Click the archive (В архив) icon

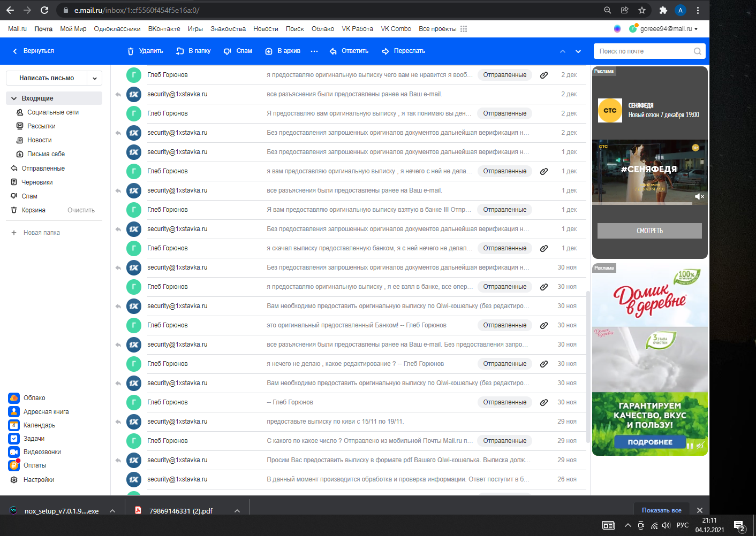click(269, 51)
